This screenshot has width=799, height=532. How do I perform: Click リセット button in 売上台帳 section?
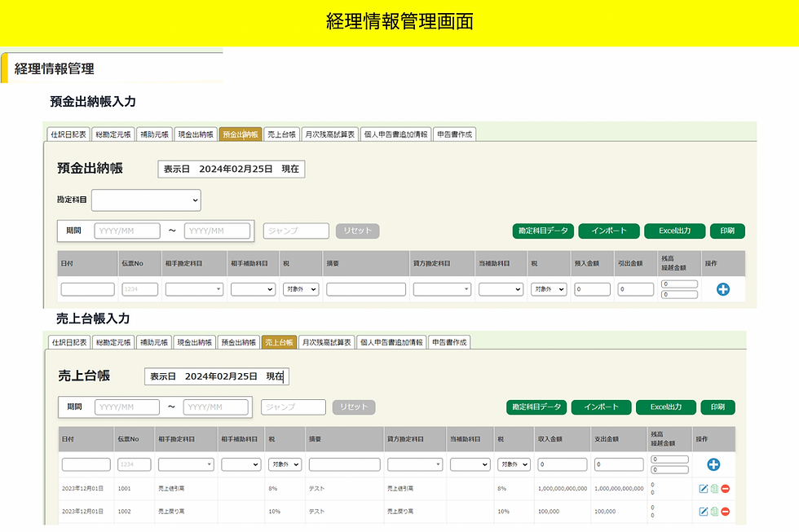tap(354, 407)
